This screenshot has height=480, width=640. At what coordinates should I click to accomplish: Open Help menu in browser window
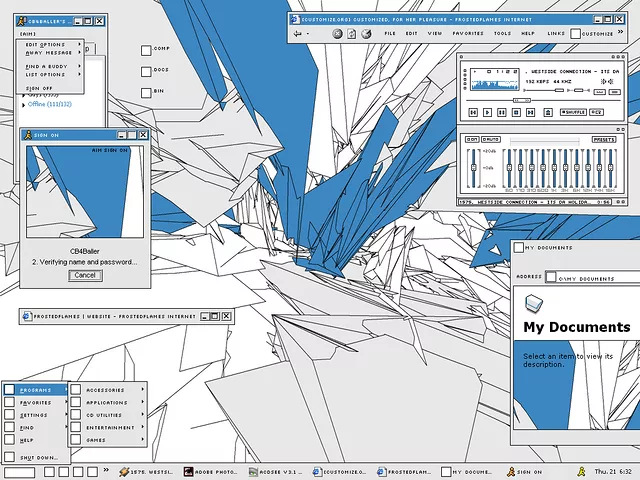tap(528, 33)
